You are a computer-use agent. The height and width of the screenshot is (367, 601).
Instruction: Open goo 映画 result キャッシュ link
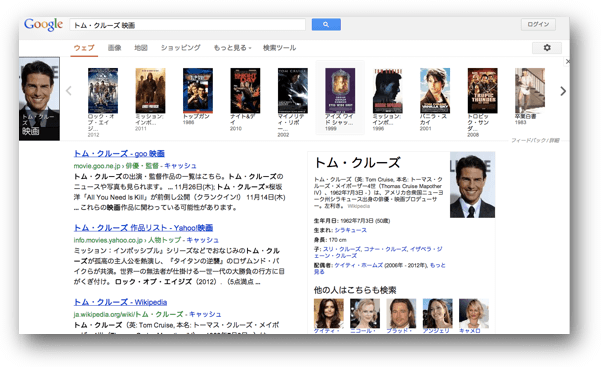pyautogui.click(x=180, y=166)
